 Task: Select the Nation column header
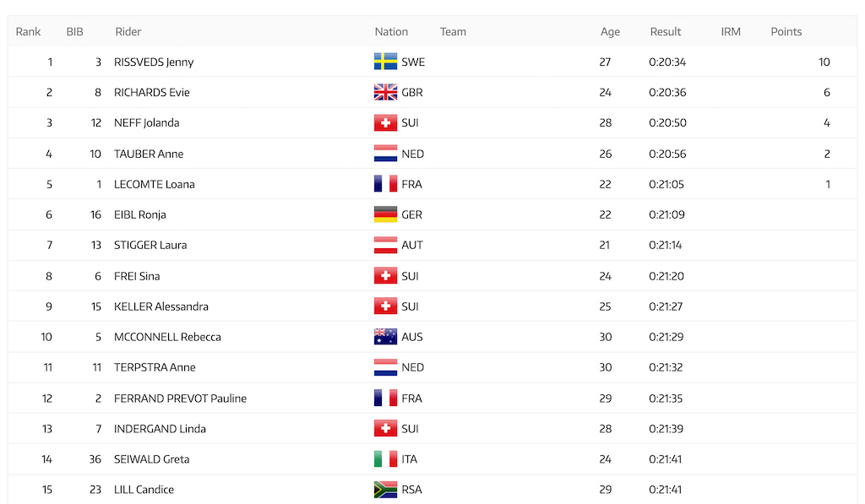click(x=391, y=31)
